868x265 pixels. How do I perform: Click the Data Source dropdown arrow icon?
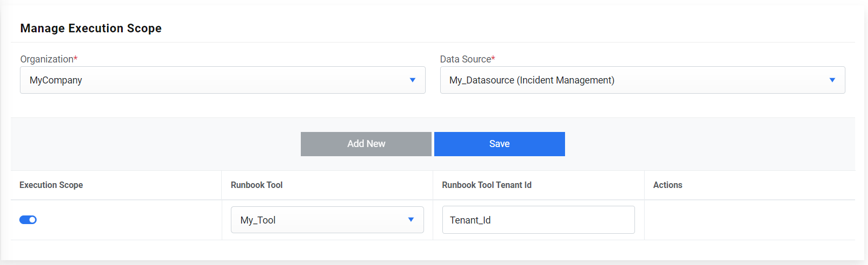point(832,80)
